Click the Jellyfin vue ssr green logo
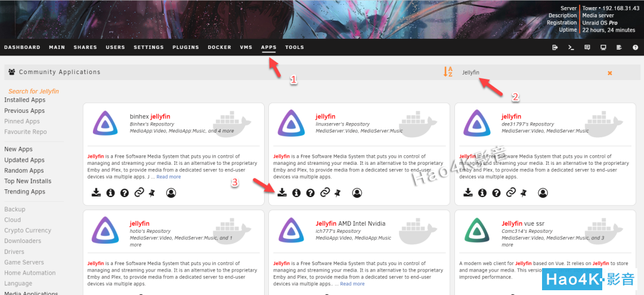This screenshot has width=644, height=295. pyautogui.click(x=477, y=231)
